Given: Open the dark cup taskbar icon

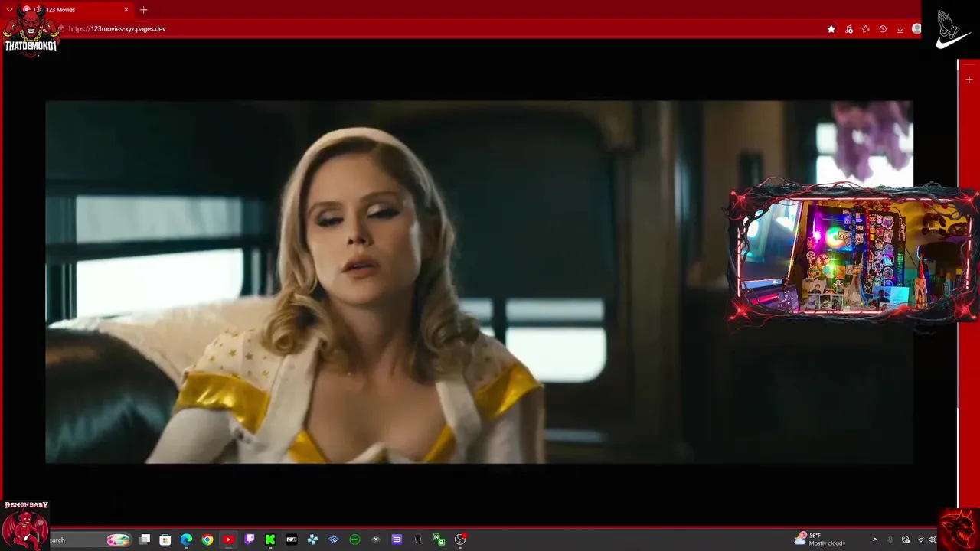Looking at the screenshot, I should [418, 540].
